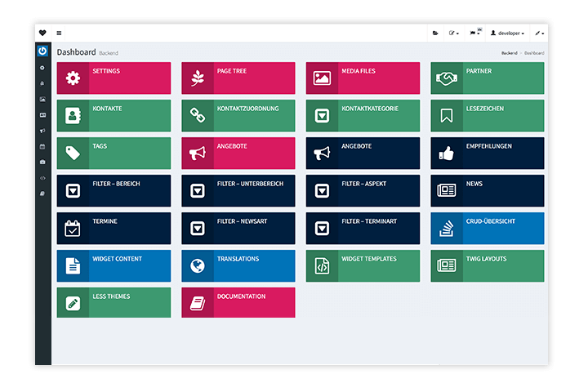Viewport: 588px width, 392px height.
Task: Click the Backend breadcrumb link
Action: (509, 52)
